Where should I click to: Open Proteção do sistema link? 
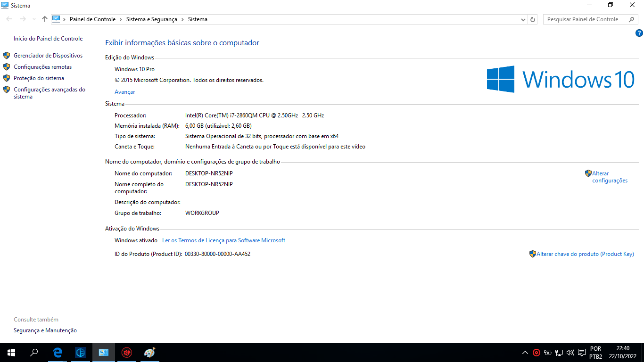pyautogui.click(x=39, y=78)
